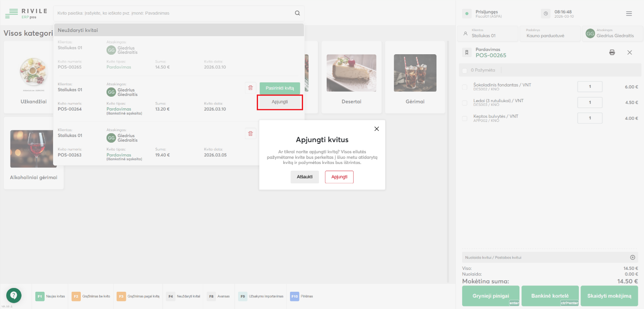644x309 pixels.
Task: Close the POS-00265 receipt panel
Action: click(x=630, y=53)
